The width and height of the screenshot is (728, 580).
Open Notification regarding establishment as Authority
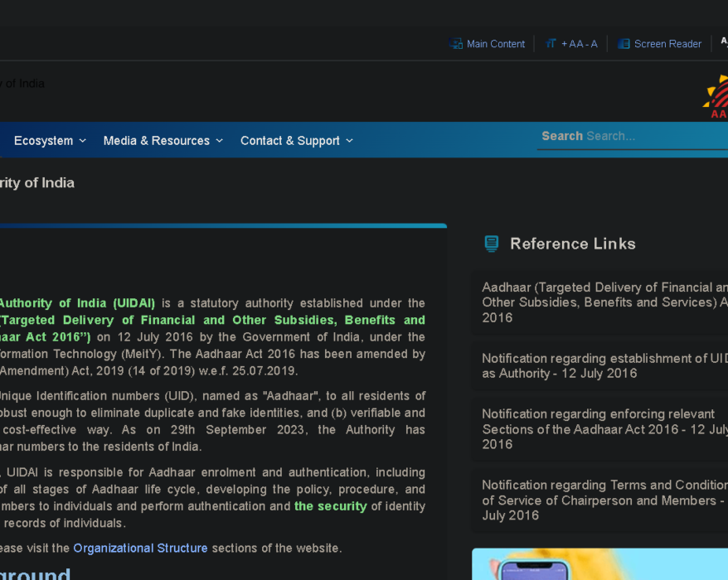(599, 366)
